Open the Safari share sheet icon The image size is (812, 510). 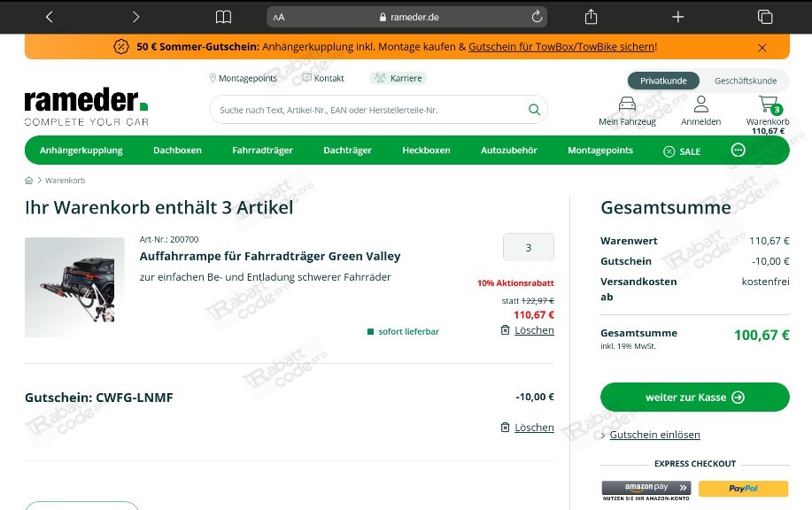pyautogui.click(x=591, y=17)
